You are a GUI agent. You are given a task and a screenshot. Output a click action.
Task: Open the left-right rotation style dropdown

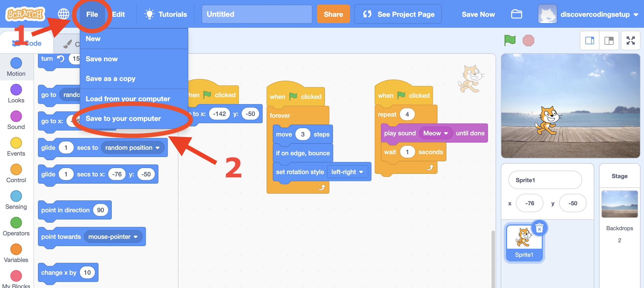(x=347, y=172)
